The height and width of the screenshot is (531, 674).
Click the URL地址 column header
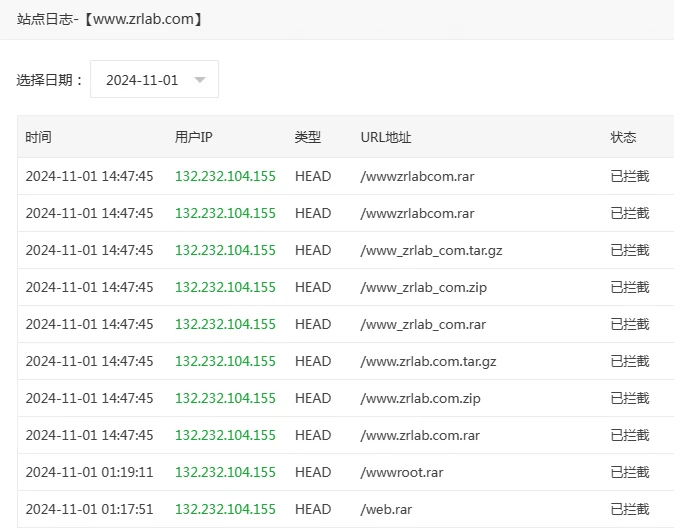point(386,137)
